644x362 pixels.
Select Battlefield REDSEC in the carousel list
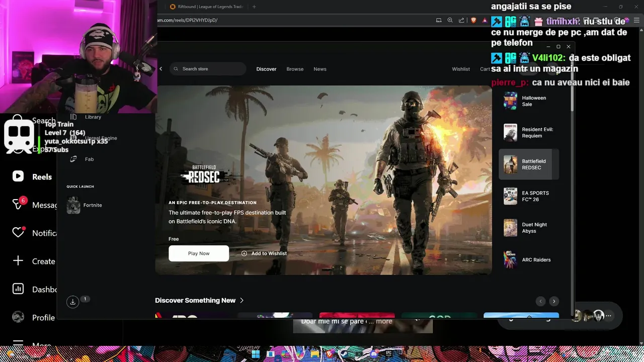click(x=529, y=164)
